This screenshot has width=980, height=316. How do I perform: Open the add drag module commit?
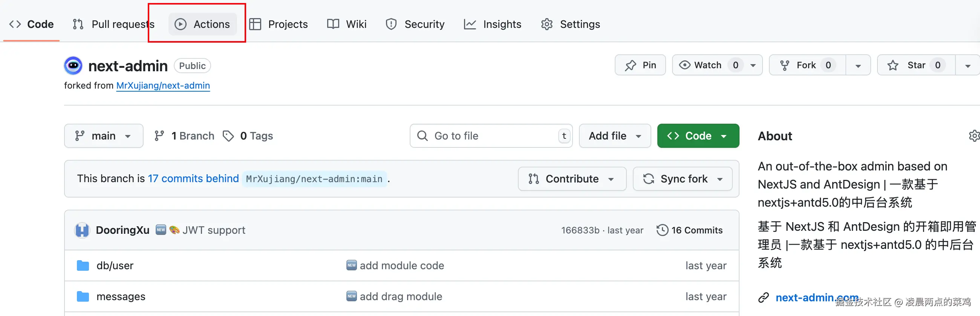[x=401, y=297]
